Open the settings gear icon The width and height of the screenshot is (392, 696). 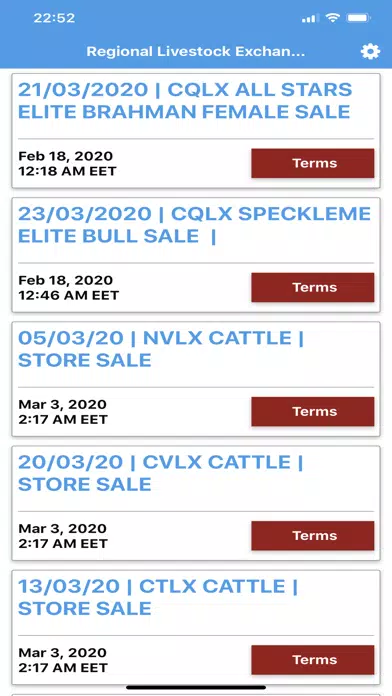[370, 51]
